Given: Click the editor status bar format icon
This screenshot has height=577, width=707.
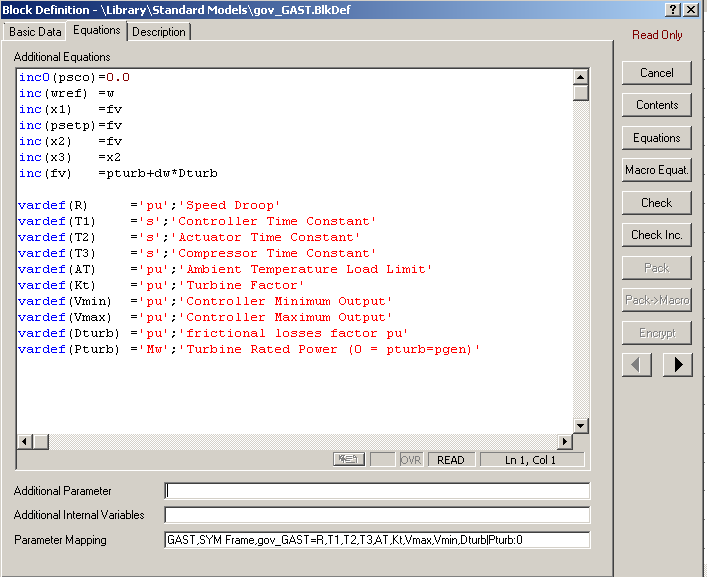Looking at the screenshot, I should (x=349, y=459).
